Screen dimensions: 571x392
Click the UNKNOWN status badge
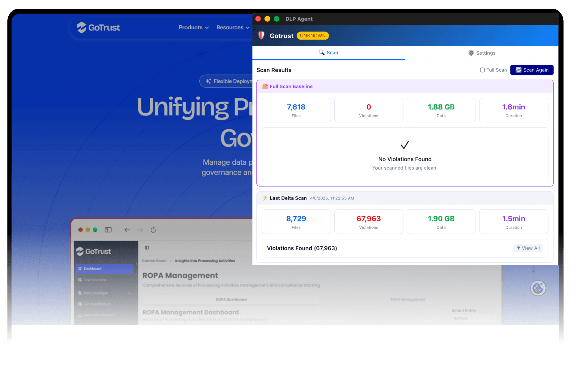[313, 36]
